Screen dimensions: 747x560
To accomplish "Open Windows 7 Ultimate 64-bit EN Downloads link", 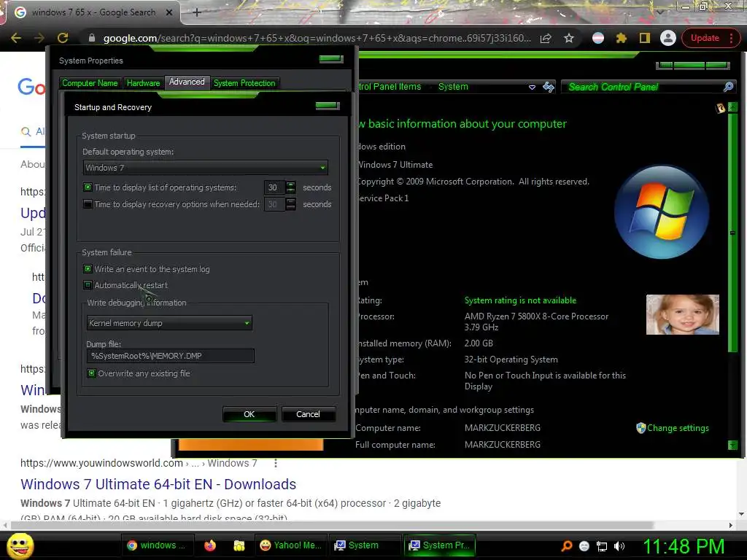I will click(158, 484).
